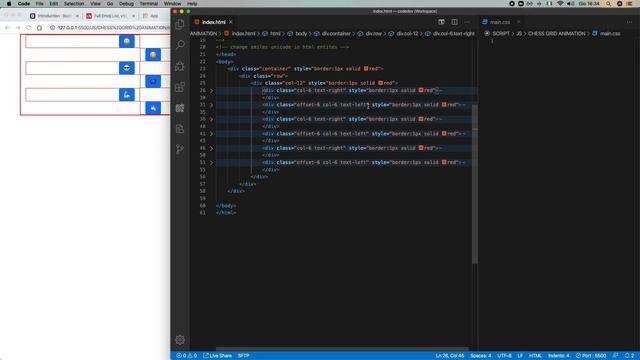
Task: Open the Manage gear in activity bar
Action: coord(180,340)
